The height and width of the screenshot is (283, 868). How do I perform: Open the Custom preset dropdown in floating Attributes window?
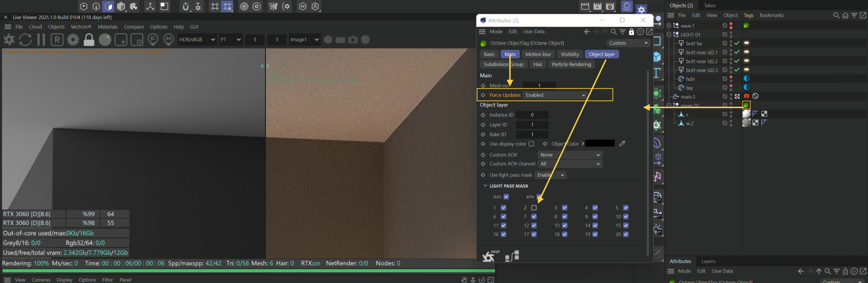(x=629, y=43)
